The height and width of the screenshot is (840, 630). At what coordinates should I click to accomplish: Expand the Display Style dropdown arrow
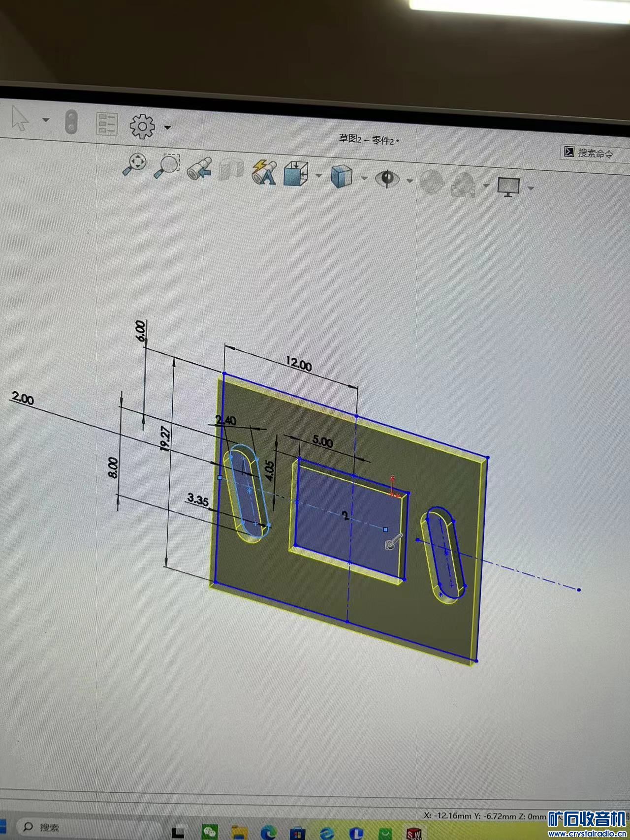(x=364, y=178)
